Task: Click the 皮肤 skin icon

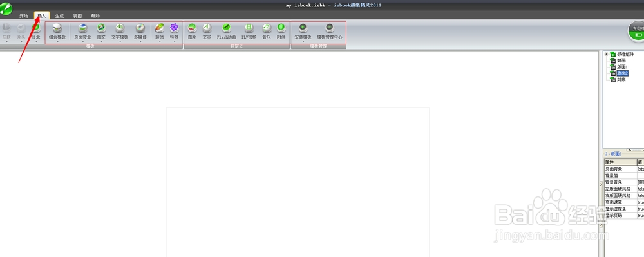Action: (6, 28)
